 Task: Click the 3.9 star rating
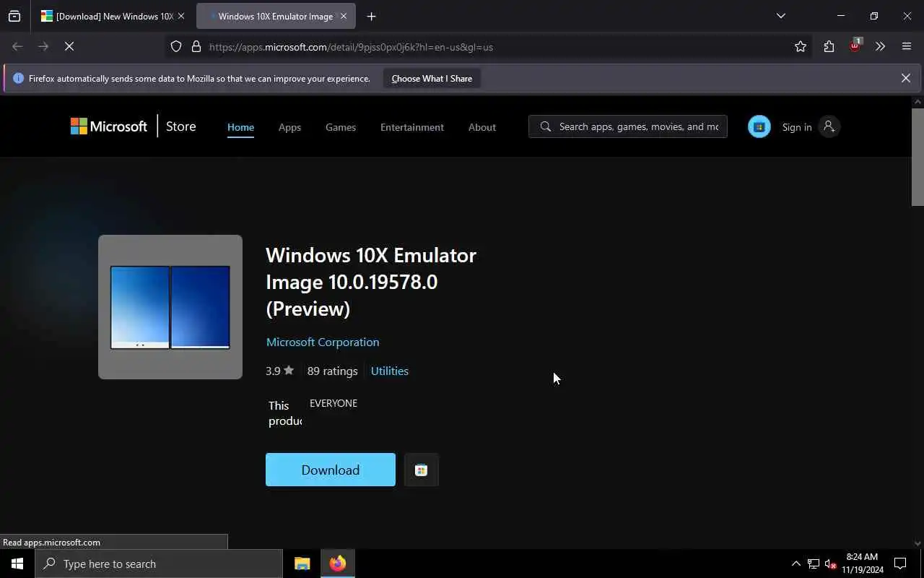click(280, 371)
